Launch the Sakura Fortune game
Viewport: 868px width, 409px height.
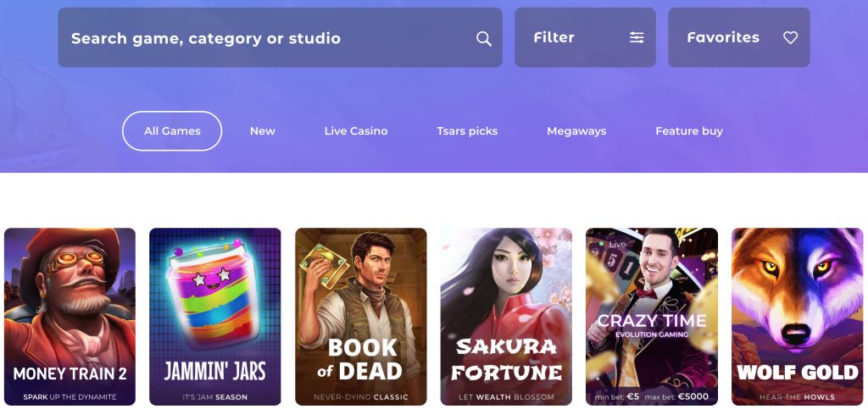[x=507, y=317]
